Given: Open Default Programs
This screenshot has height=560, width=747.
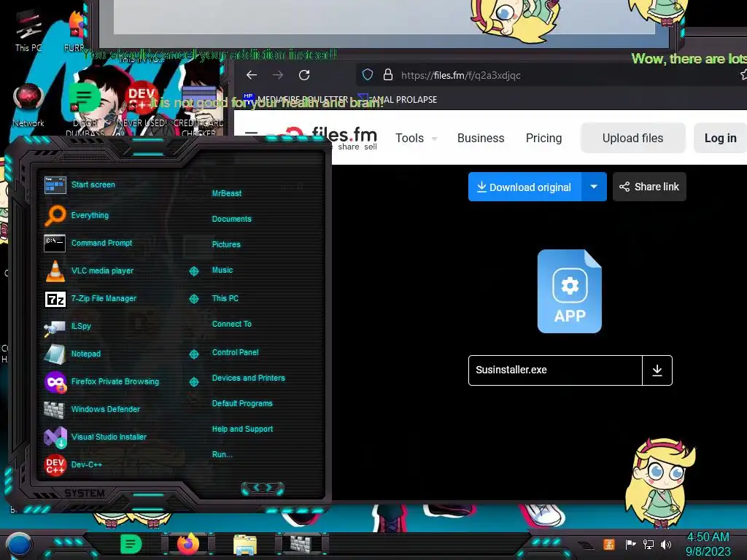Looking at the screenshot, I should coord(242,403).
